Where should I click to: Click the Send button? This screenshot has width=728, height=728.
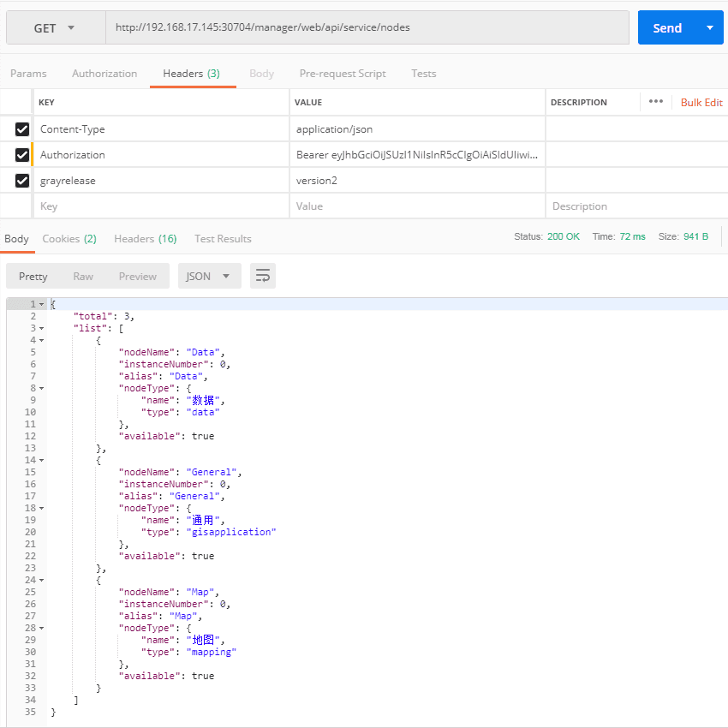coord(667,27)
